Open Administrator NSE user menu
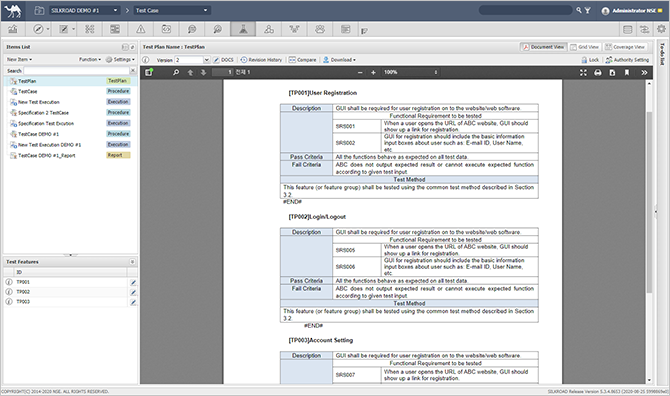Viewport: 670px width, 396px height. pos(632,11)
